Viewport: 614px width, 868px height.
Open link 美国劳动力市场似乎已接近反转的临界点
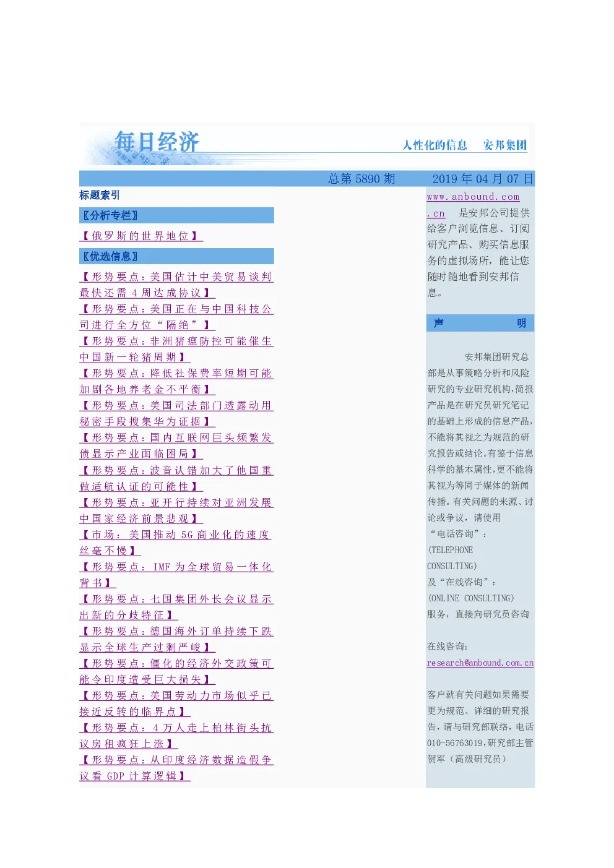pyautogui.click(x=176, y=703)
